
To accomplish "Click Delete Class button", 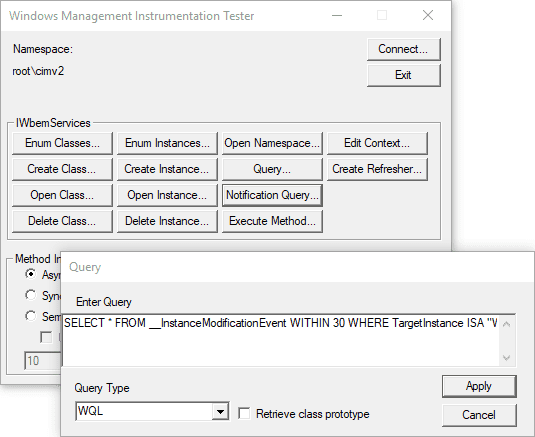I will 62,221.
